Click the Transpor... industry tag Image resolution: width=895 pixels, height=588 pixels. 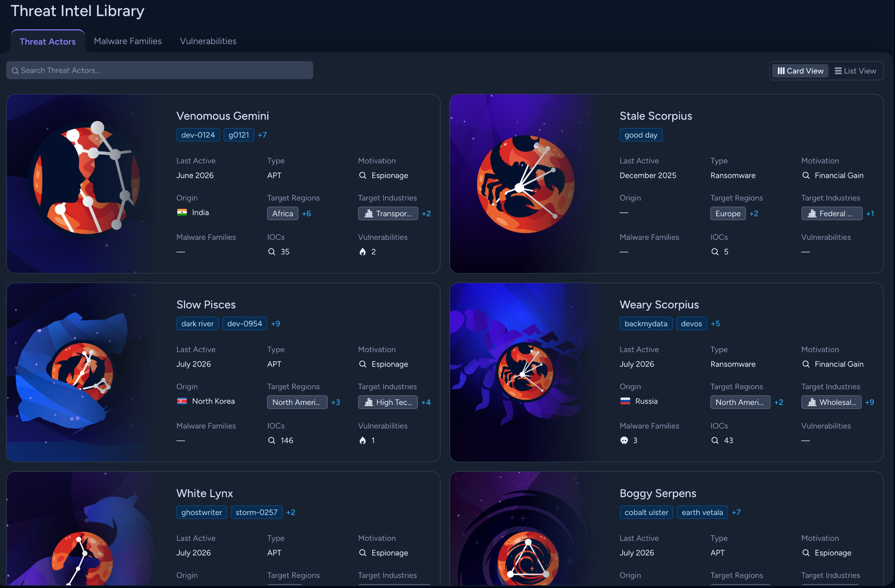(x=388, y=214)
